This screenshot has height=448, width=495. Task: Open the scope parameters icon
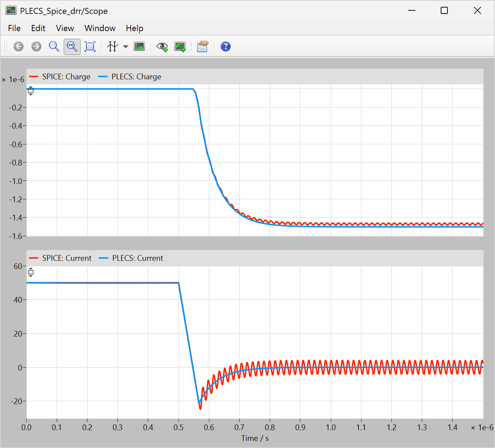pos(202,46)
